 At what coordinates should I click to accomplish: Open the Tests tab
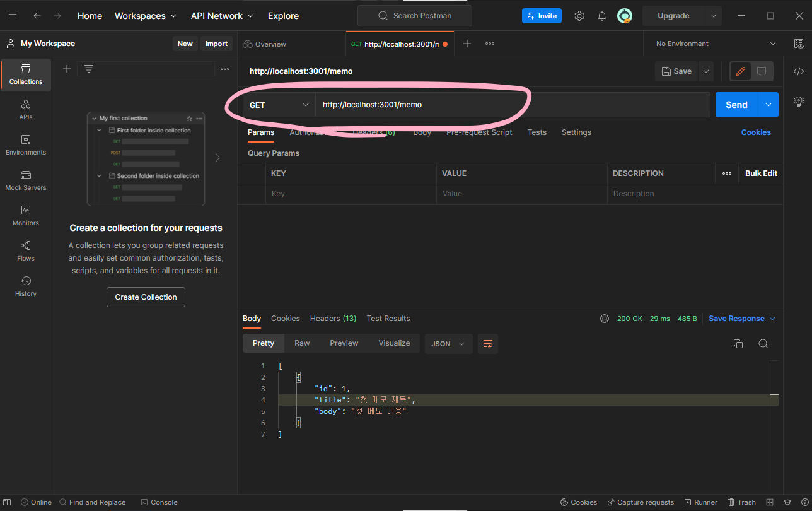click(537, 132)
